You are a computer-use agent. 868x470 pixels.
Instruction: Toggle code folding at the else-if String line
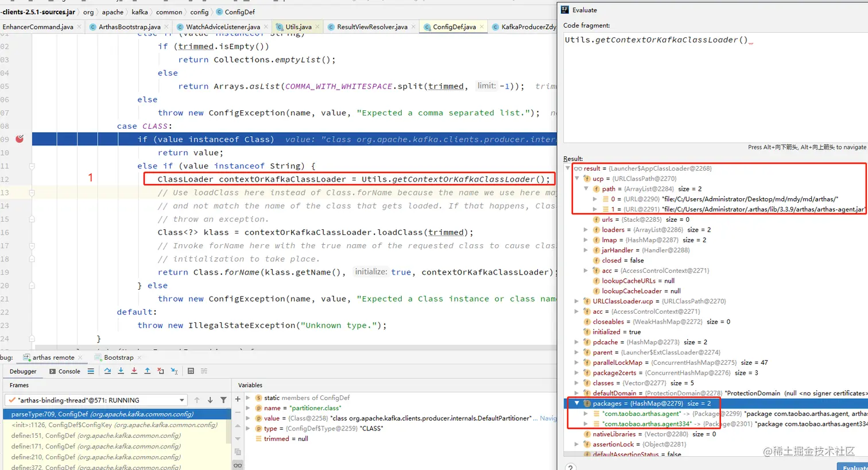pyautogui.click(x=32, y=166)
